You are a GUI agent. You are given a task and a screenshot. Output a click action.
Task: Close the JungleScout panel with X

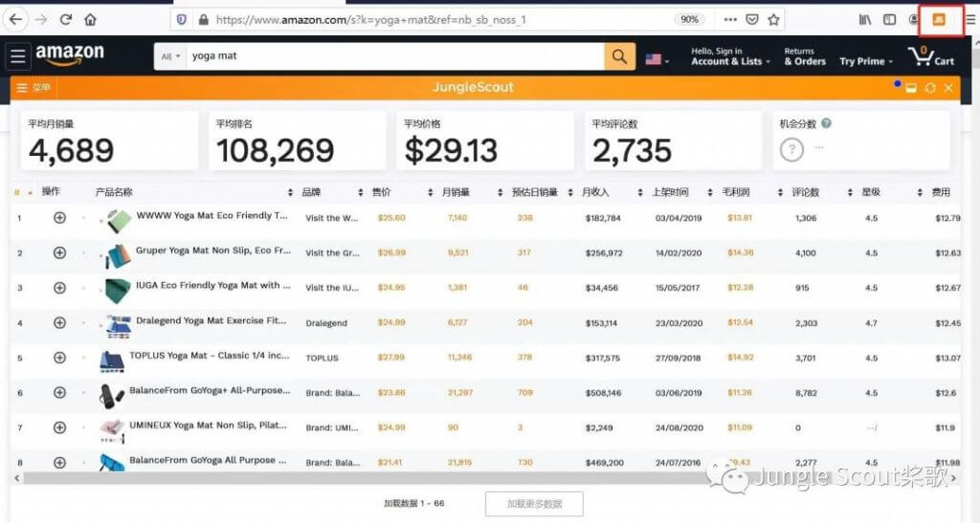(x=948, y=88)
